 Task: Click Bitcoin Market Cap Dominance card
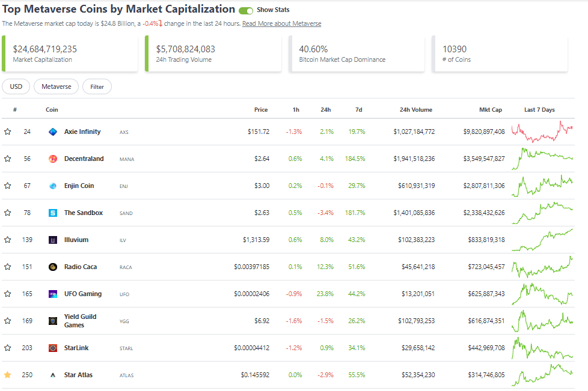(357, 53)
